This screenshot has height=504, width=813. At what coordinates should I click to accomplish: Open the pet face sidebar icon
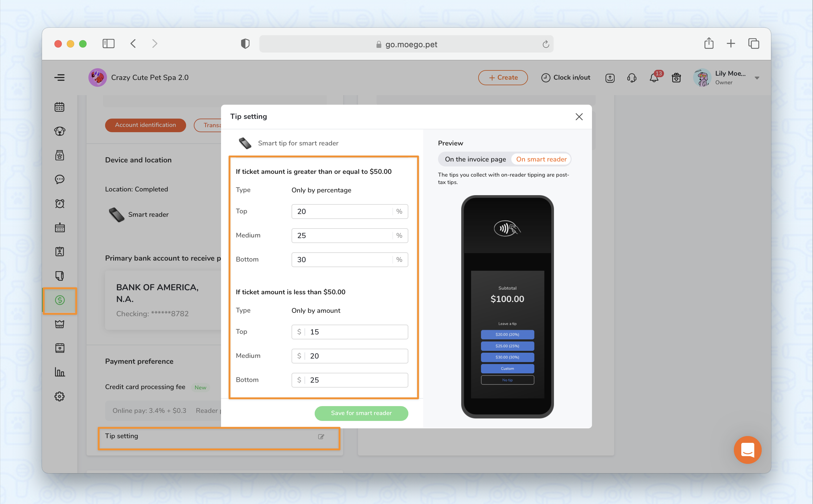[59, 131]
